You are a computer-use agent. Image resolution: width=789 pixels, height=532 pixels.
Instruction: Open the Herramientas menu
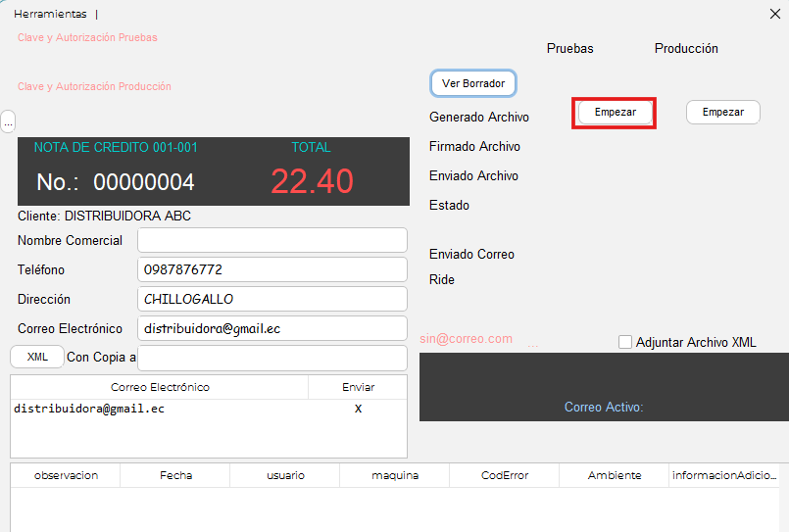click(x=50, y=15)
